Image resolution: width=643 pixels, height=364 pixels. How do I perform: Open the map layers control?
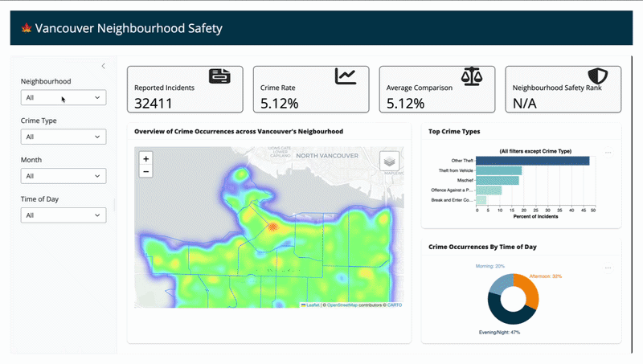(389, 161)
